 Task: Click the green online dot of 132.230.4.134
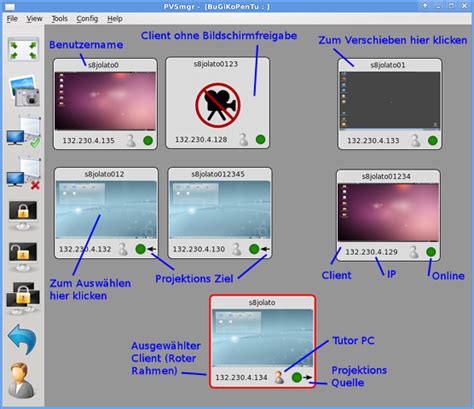click(297, 377)
